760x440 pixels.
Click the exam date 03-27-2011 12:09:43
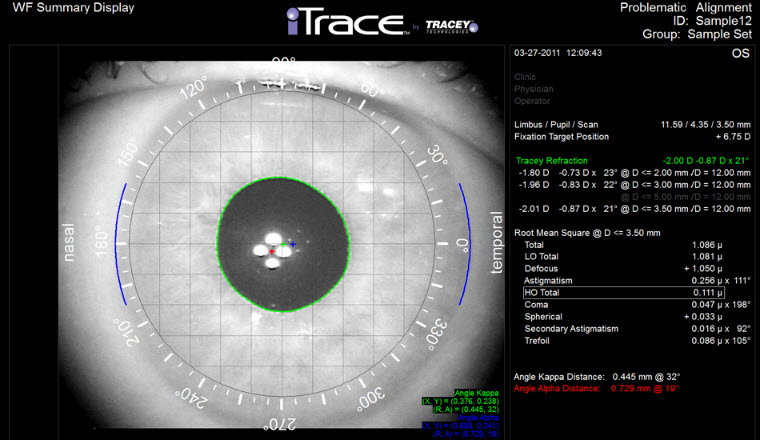(x=558, y=53)
